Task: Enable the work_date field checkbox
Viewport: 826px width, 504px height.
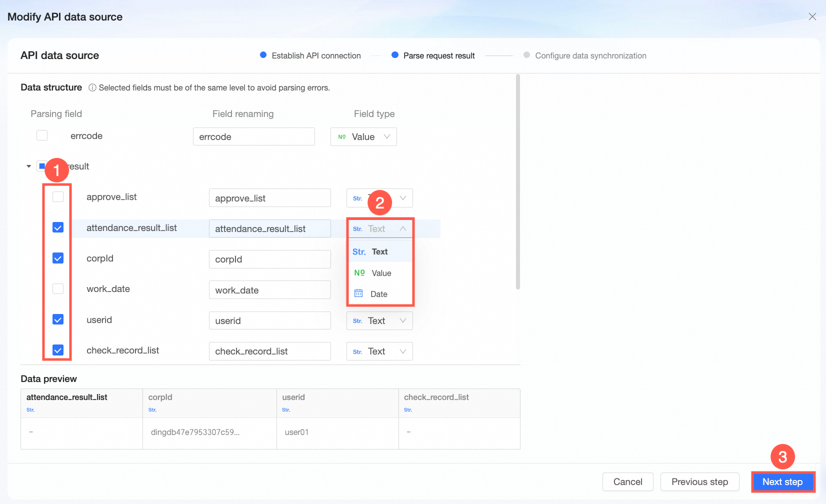Action: tap(58, 288)
